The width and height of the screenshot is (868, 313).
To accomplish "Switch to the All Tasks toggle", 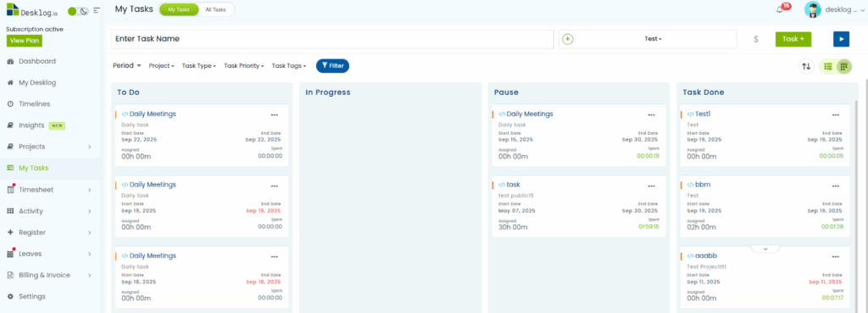I will (x=215, y=9).
